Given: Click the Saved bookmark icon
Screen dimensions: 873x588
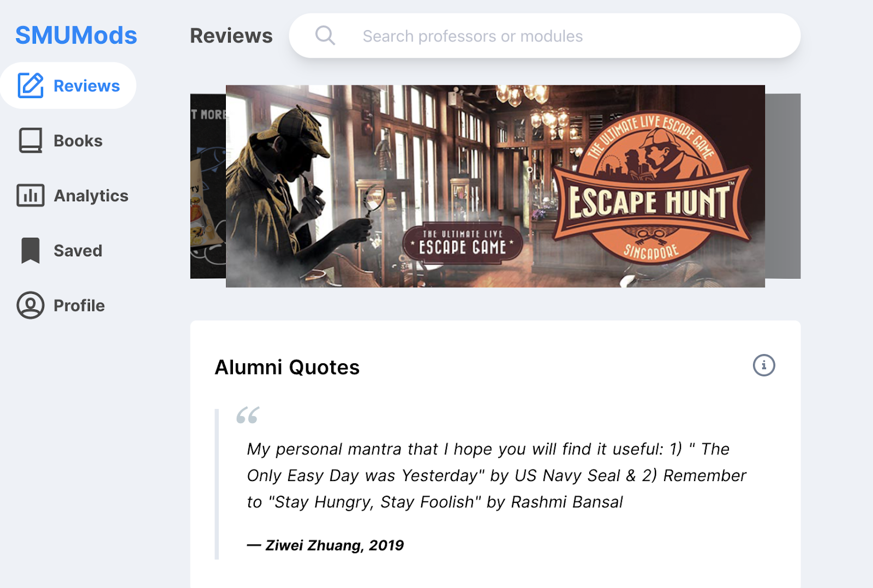Looking at the screenshot, I should [31, 250].
